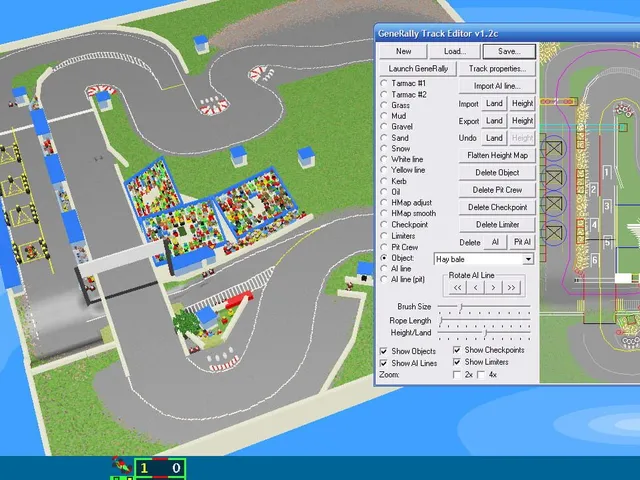Image resolution: width=640 pixels, height=480 pixels.
Task: Click the Brush Size slider
Action: tap(484, 307)
